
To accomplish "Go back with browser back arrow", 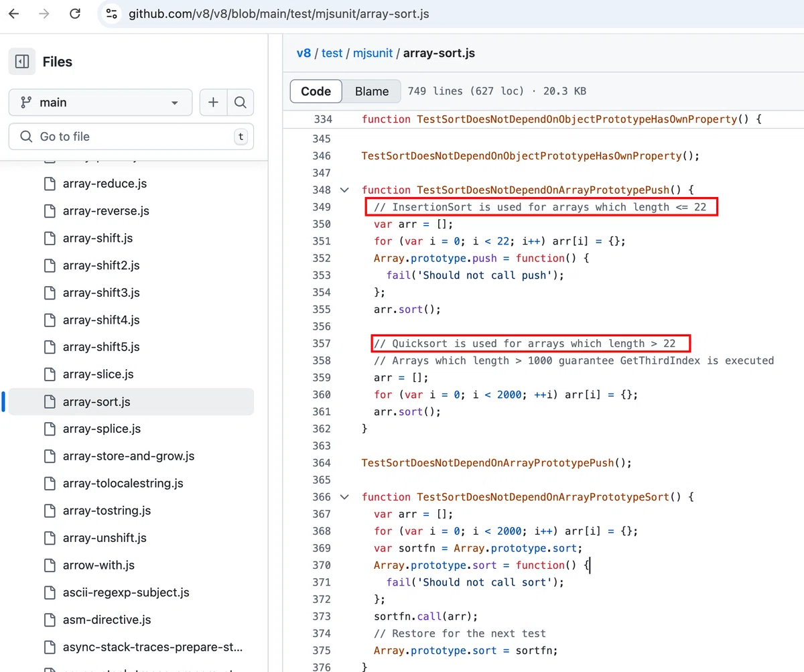I will [13, 13].
